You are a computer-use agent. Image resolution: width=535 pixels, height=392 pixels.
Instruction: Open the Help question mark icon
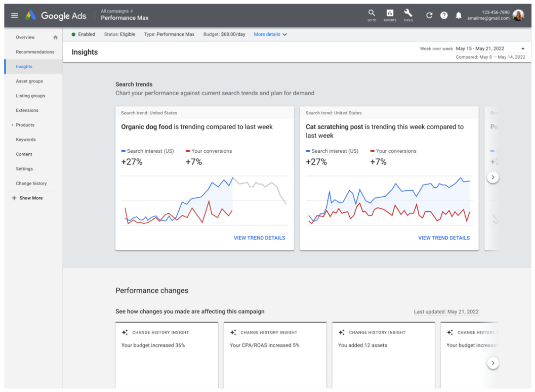tap(444, 16)
